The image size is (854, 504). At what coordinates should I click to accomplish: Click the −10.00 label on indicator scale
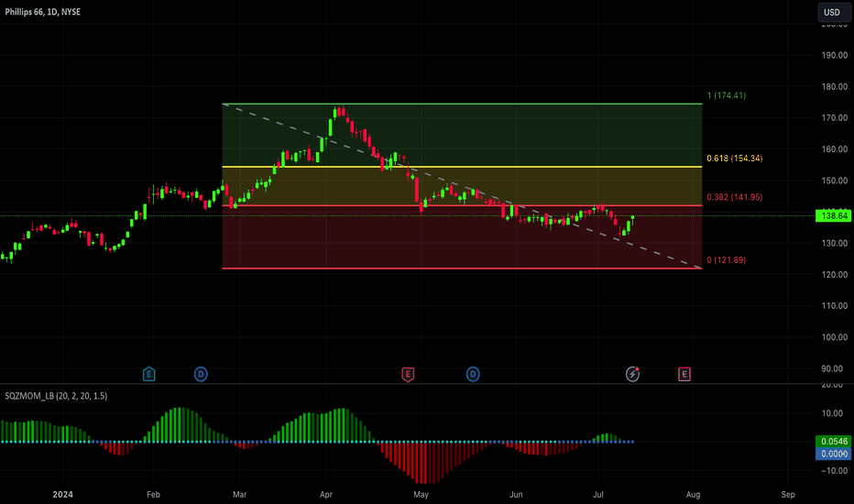coord(835,471)
